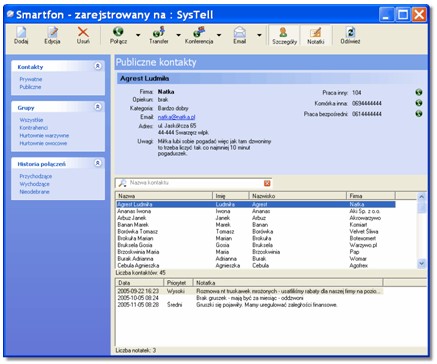Select contact Ananas Iwona
437x364 pixels.
click(x=256, y=211)
